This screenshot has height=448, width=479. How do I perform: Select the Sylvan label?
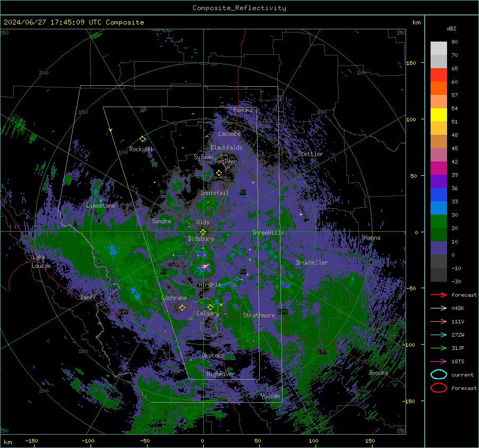203,157
